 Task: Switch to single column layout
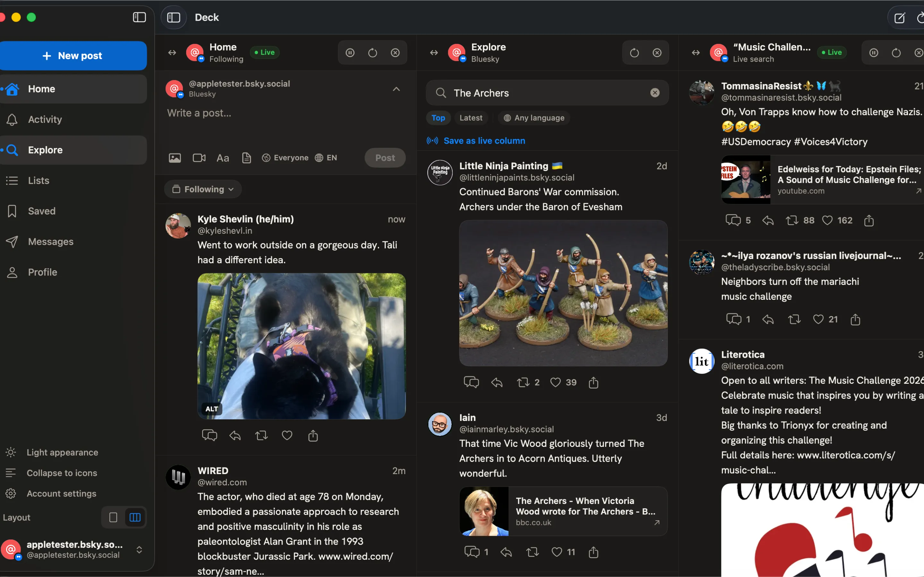tap(113, 517)
